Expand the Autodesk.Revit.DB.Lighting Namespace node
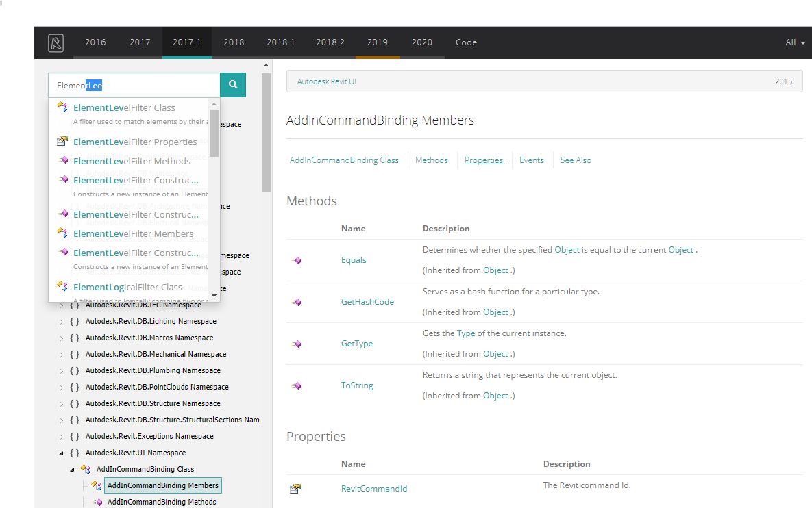This screenshot has height=508, width=812. tap(61, 322)
